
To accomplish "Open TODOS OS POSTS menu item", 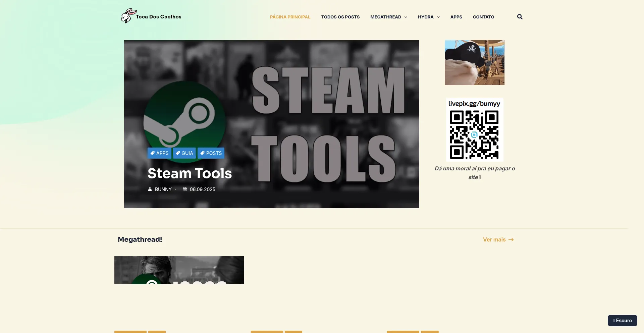I will tap(340, 17).
